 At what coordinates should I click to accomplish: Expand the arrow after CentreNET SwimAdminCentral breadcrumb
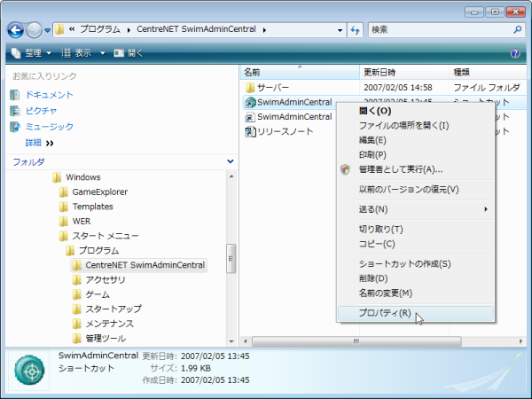coord(264,30)
